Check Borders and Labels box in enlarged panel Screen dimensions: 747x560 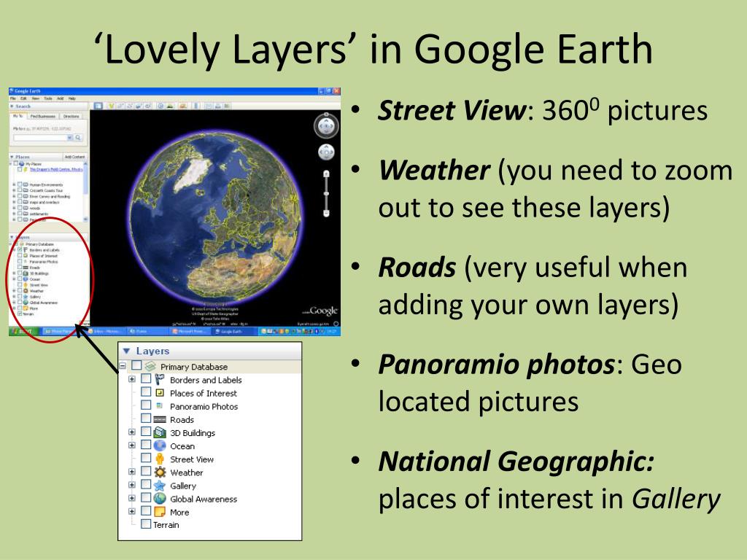[x=146, y=378]
